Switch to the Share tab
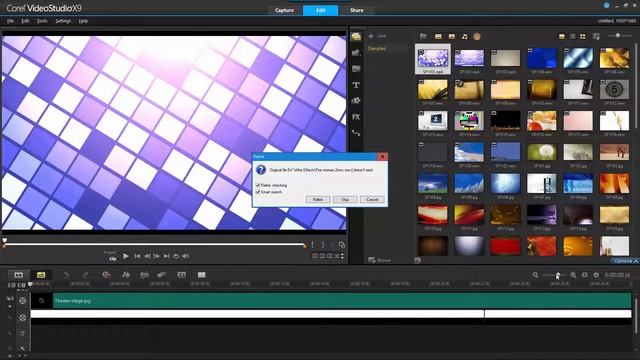 [356, 10]
